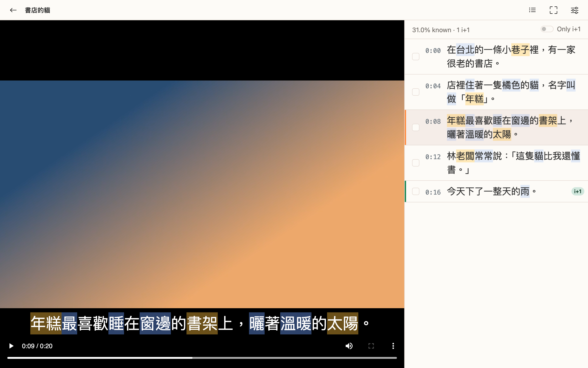Click 懂 in the 0:12 sentence
588x368 pixels.
[x=575, y=156]
